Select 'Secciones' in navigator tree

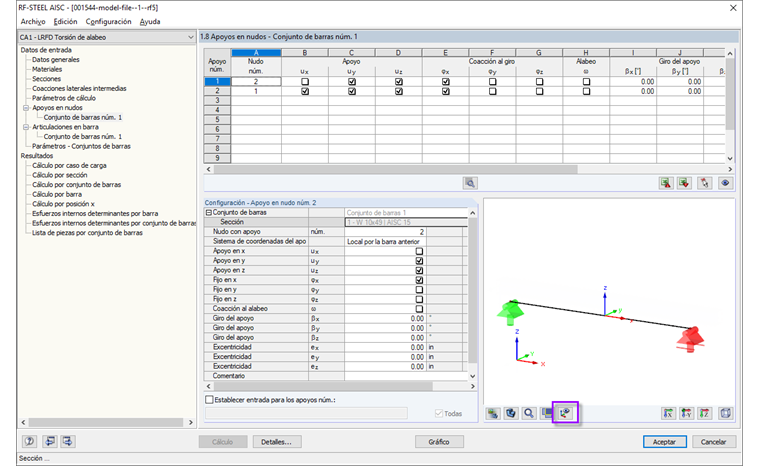pyautogui.click(x=47, y=79)
